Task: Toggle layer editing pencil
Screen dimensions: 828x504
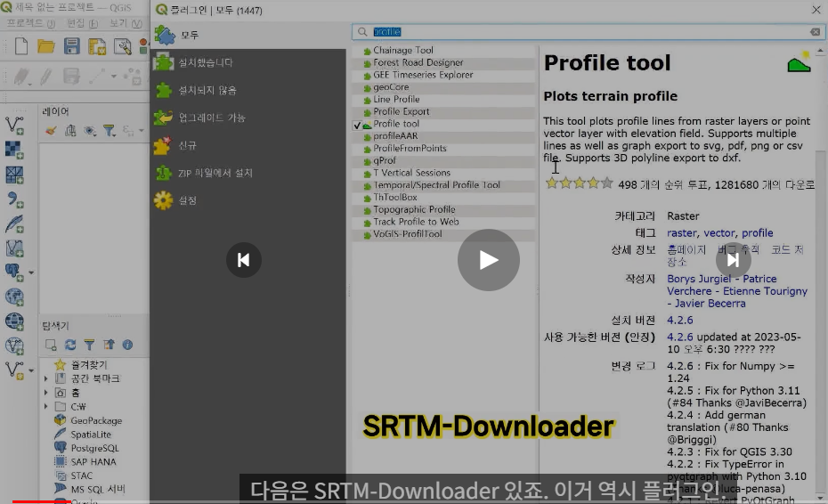Action: click(45, 77)
